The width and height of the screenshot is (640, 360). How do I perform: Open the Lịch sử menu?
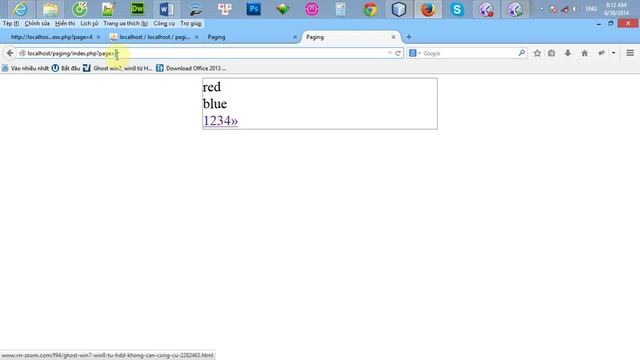point(89,24)
